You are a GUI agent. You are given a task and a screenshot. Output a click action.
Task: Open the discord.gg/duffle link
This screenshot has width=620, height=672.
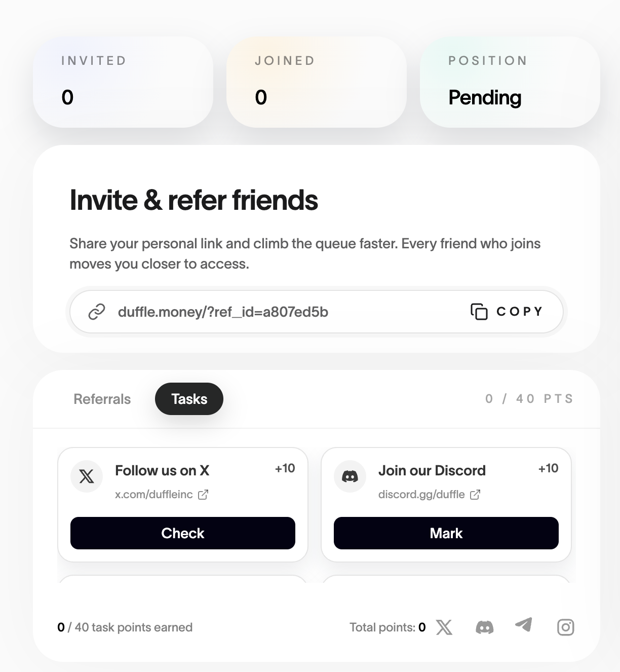coord(421,495)
